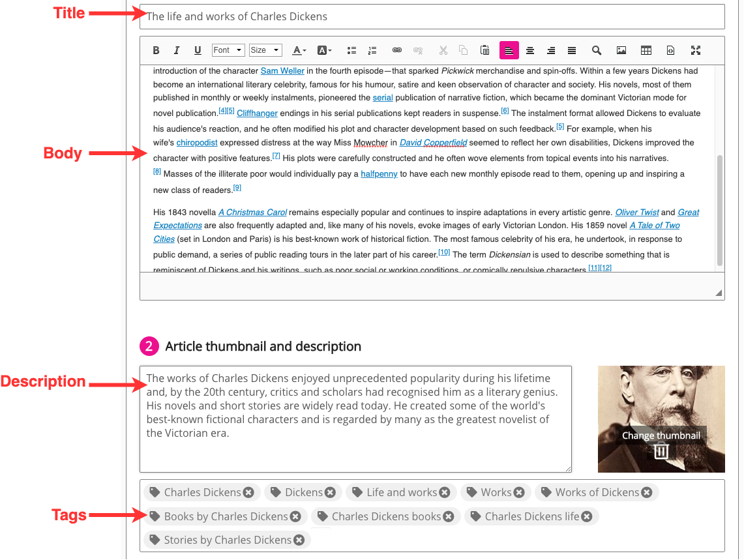Toggle italic formatting in the editor toolbar
Image resolution: width=744 pixels, height=560 pixels.
(177, 50)
